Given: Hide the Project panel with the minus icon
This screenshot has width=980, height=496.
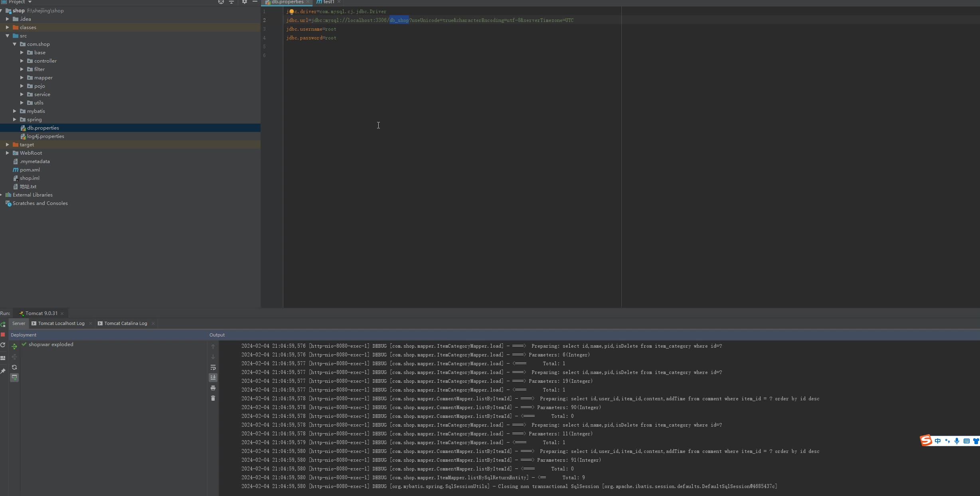Looking at the screenshot, I should pyautogui.click(x=255, y=2).
